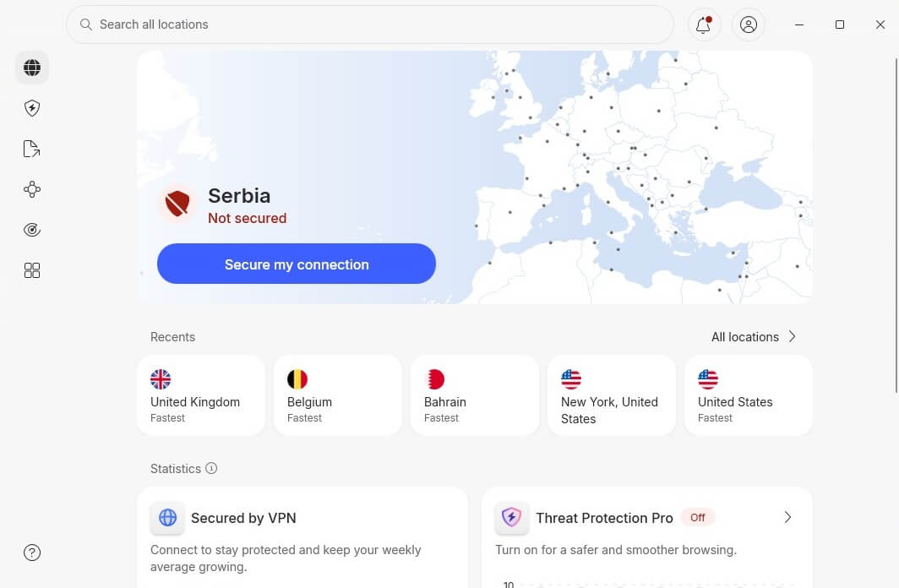Click the Serbia location title
Viewport: 899px width, 588px height.
(x=239, y=196)
